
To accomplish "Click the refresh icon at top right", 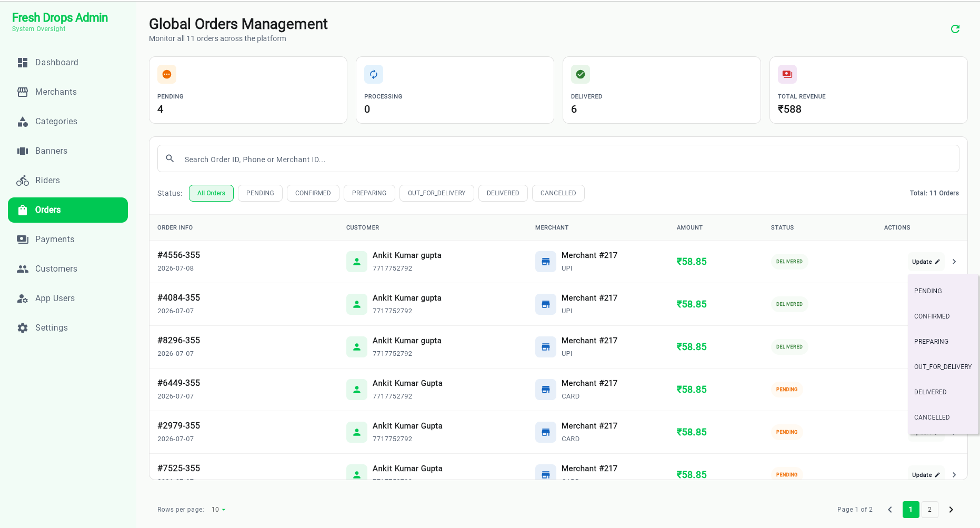I will pyautogui.click(x=955, y=29).
